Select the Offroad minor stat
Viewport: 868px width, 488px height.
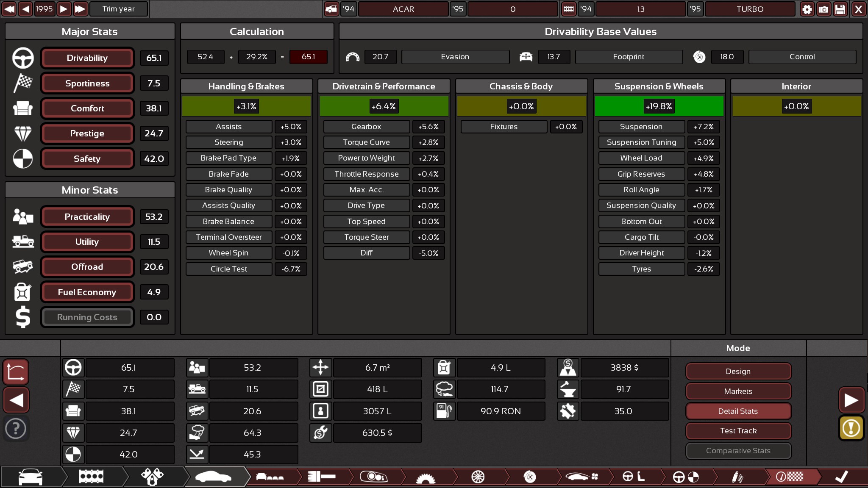(x=87, y=267)
